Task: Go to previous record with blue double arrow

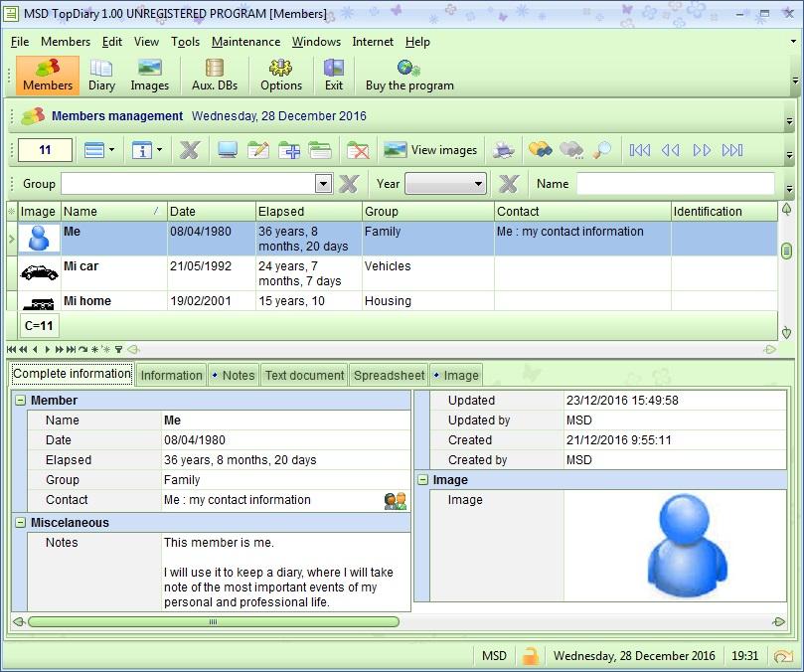Action: point(670,150)
